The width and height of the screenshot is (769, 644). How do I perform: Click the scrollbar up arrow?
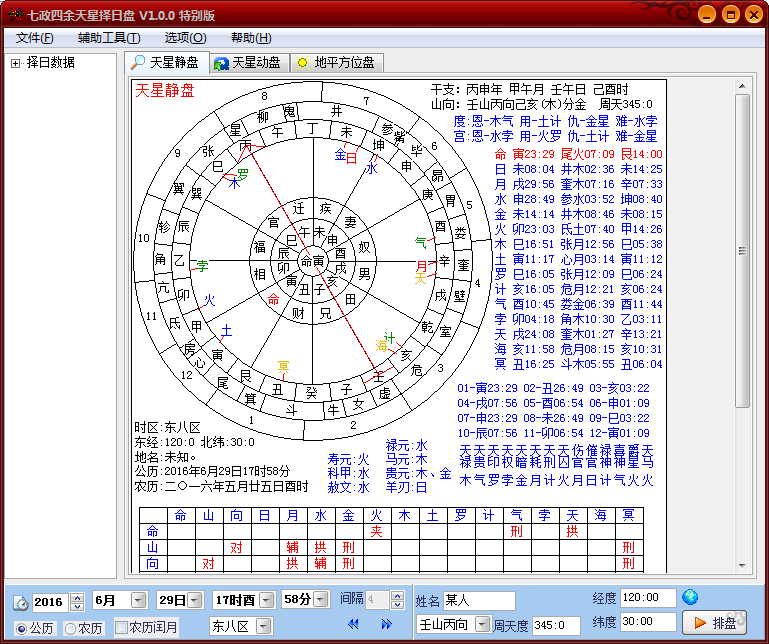coord(742,86)
